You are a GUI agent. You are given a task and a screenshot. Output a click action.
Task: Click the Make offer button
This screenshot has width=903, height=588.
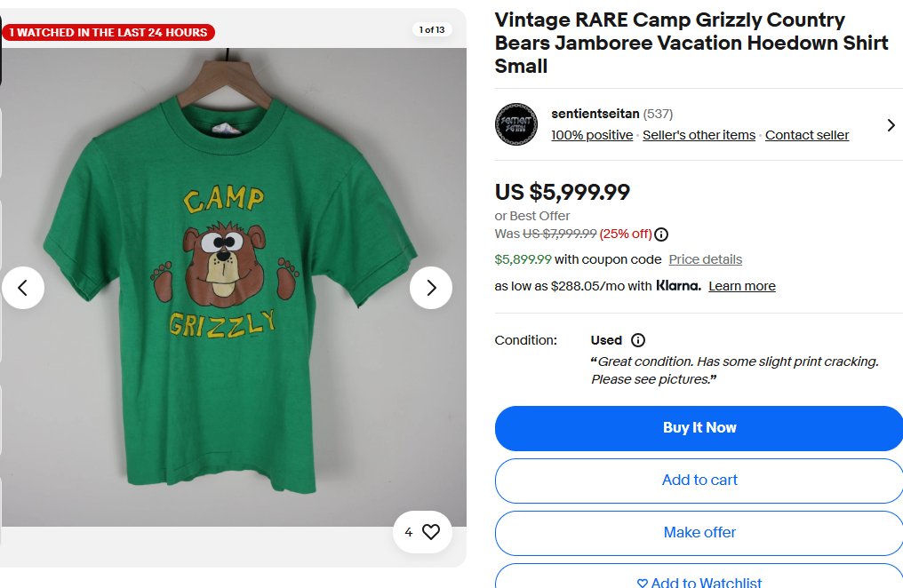(x=699, y=532)
